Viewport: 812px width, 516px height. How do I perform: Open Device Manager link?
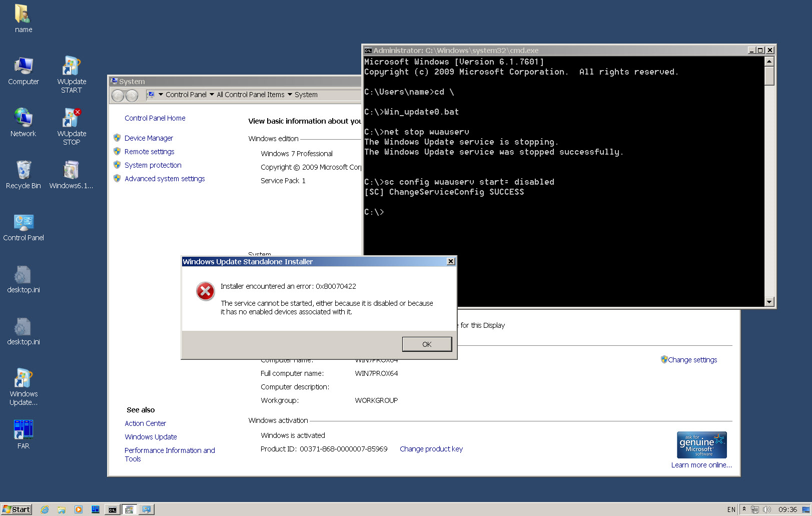click(x=149, y=138)
